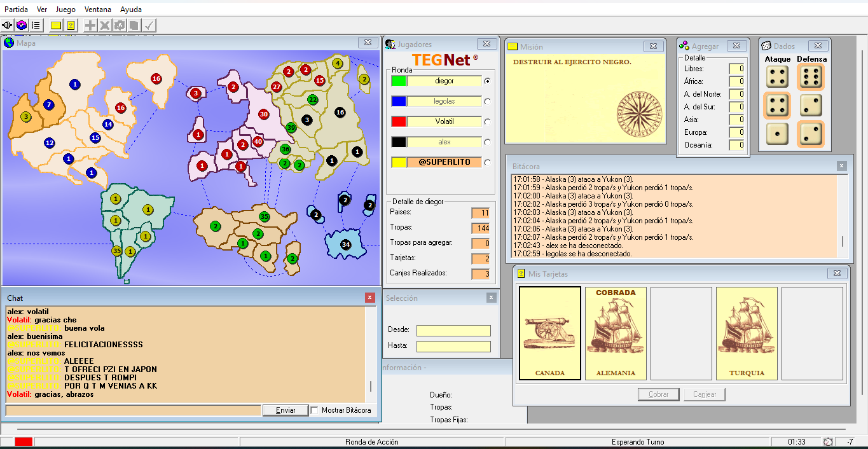Screen dimensions: 868x449
Task: Open the list view toolbar icon
Action: tap(36, 25)
